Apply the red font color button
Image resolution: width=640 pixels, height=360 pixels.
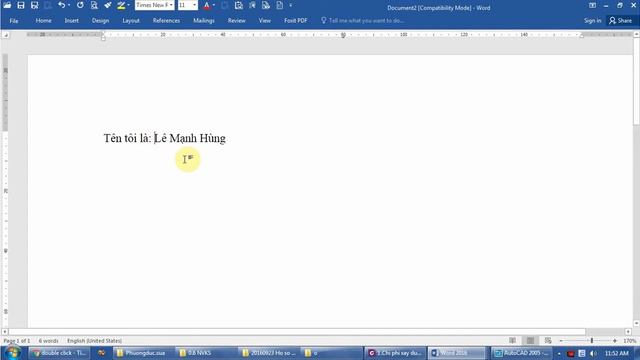coord(207,6)
